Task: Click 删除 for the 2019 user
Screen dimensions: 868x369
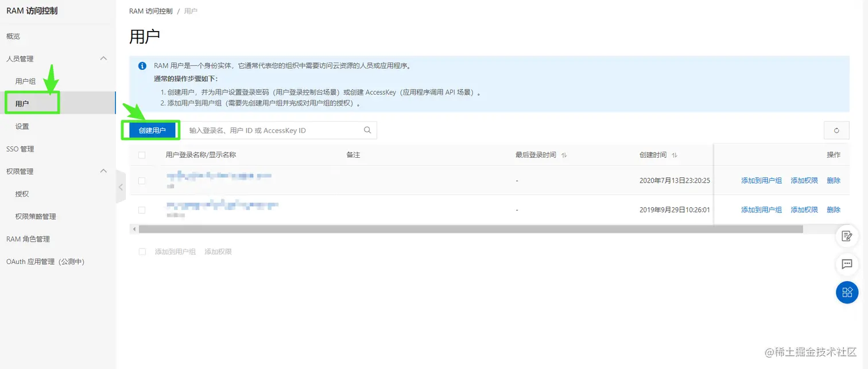Action: point(834,209)
